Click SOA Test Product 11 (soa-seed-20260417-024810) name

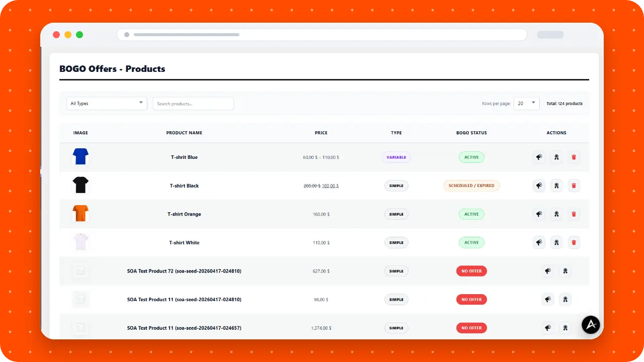(184, 300)
